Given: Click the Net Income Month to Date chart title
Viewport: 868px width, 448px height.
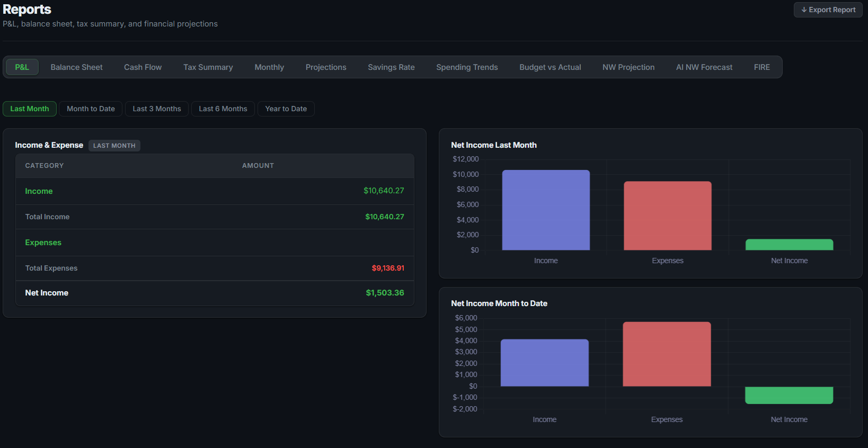Looking at the screenshot, I should tap(499, 303).
